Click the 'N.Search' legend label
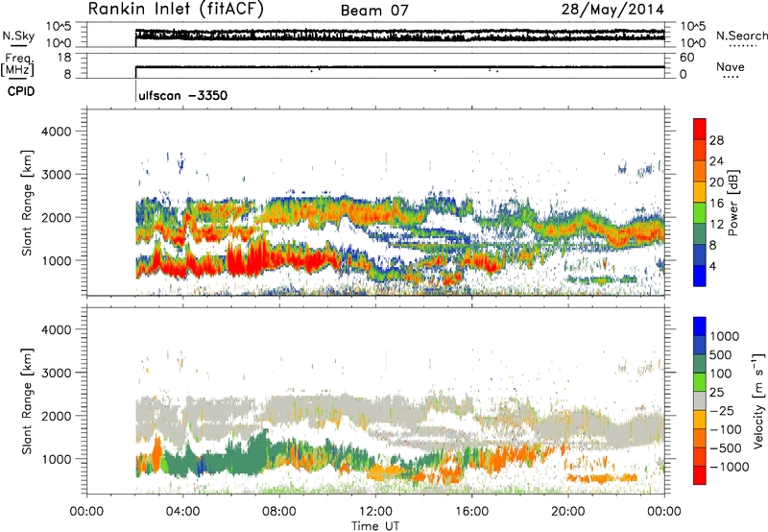 [x=741, y=36]
